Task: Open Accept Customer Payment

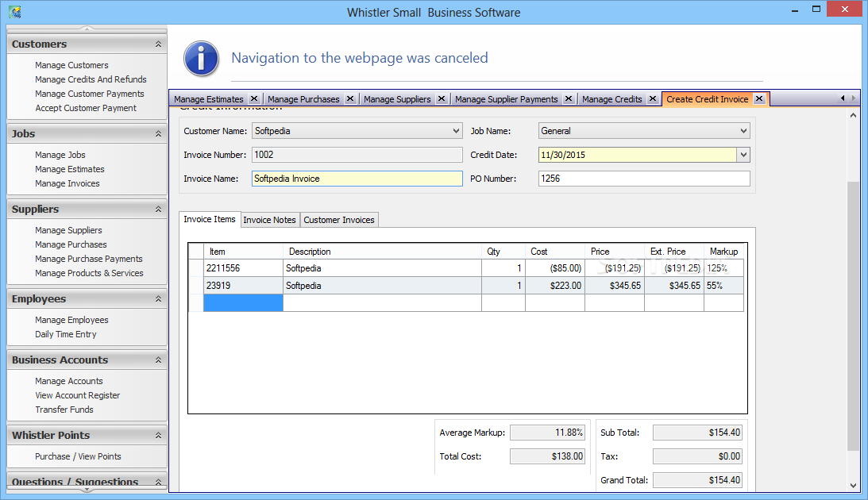Action: point(86,109)
